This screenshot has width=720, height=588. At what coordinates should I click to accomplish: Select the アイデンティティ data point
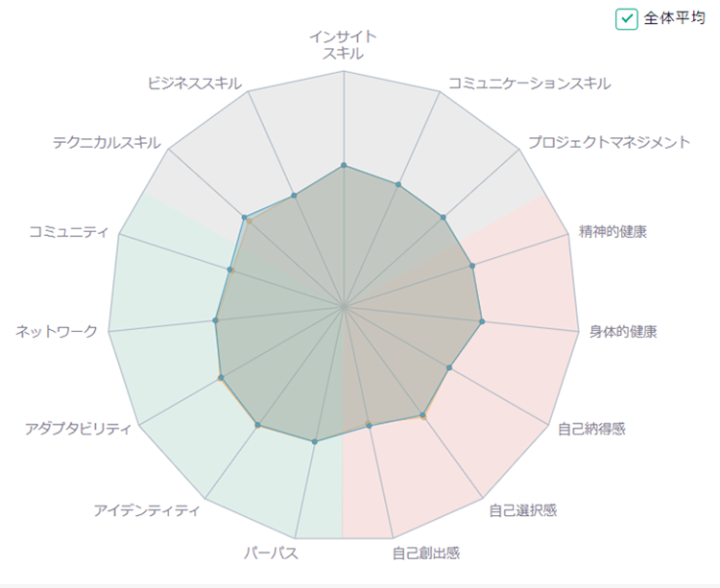[x=257, y=426]
